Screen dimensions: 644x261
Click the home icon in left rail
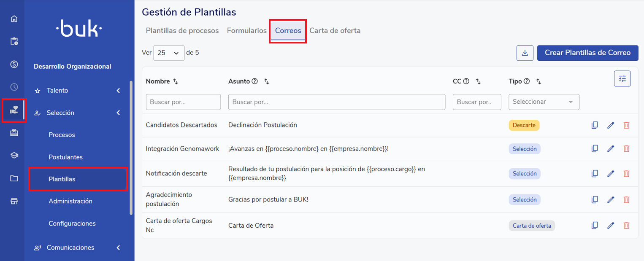pos(14,19)
